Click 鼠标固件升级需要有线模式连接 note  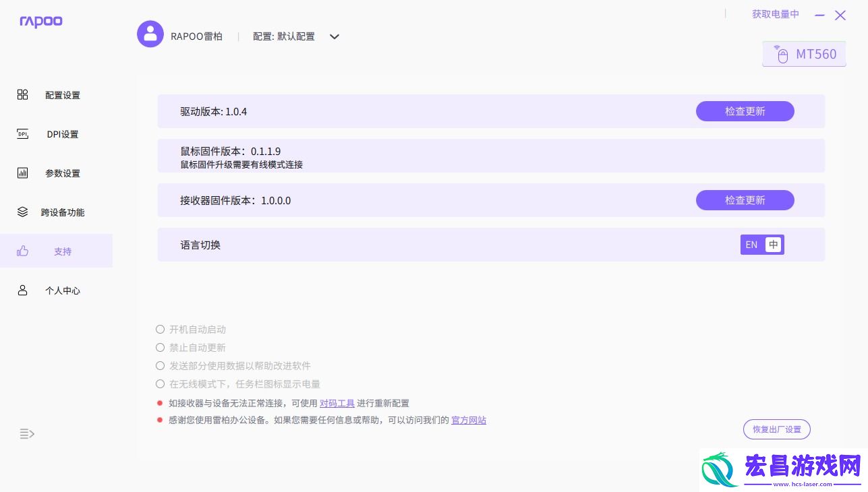241,164
